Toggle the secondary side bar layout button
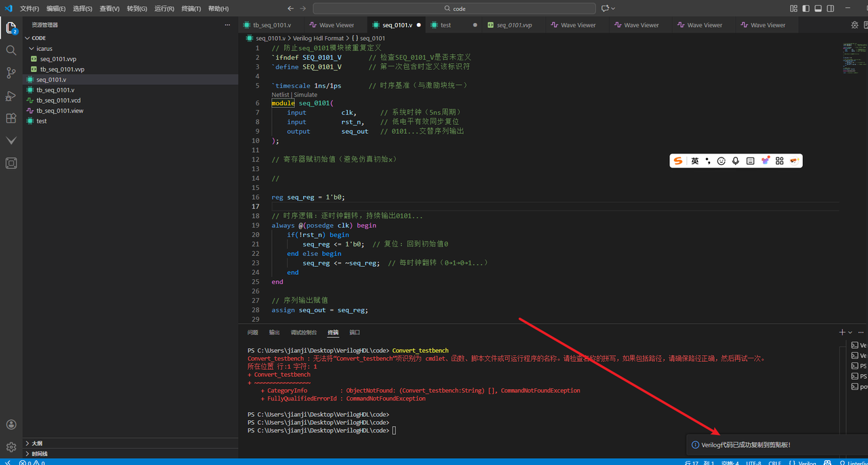 coord(831,8)
